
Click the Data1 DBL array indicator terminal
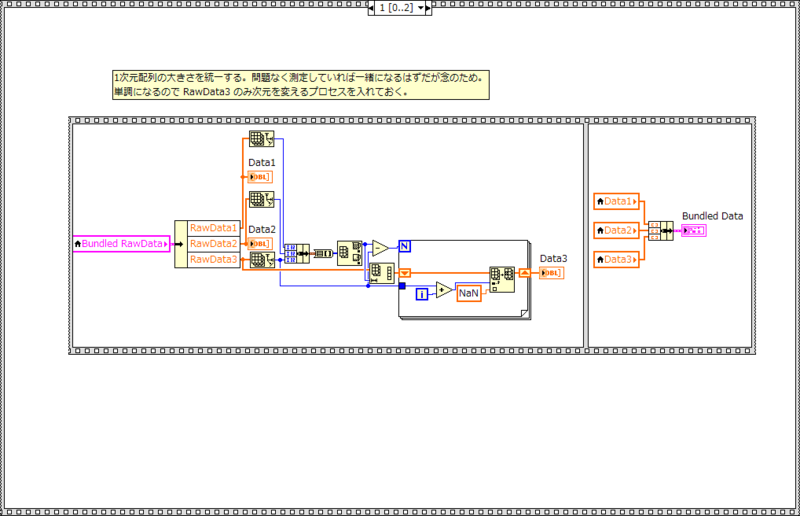[x=260, y=177]
